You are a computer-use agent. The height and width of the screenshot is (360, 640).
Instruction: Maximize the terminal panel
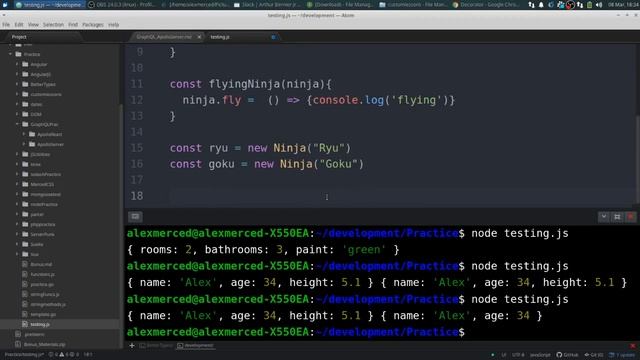pyautogui.click(x=617, y=217)
